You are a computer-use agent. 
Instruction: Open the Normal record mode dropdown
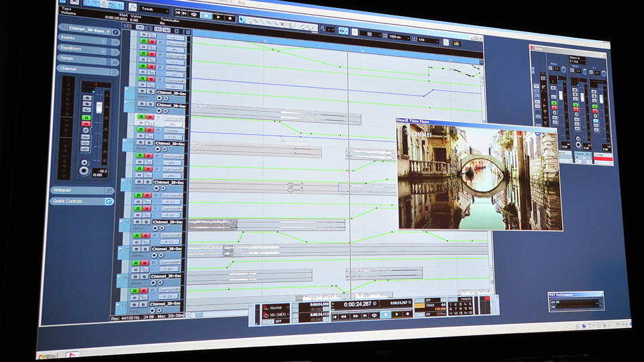(x=277, y=308)
